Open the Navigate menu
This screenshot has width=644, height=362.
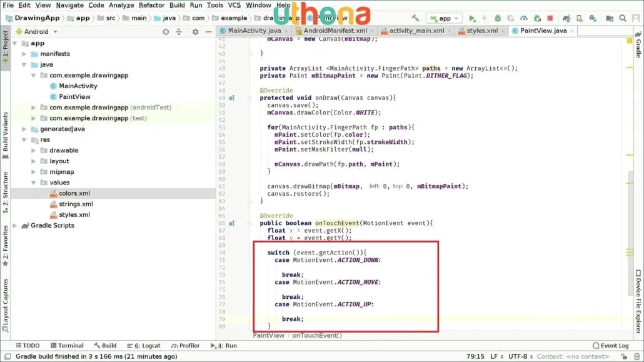pyautogui.click(x=69, y=5)
